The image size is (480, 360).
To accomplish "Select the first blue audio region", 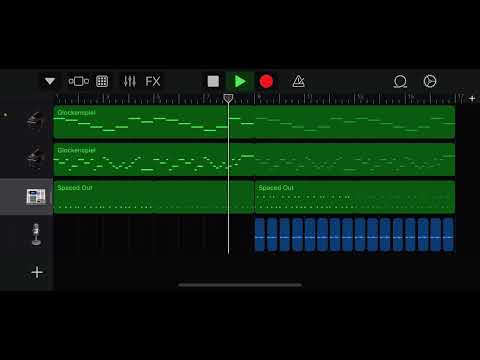I will coord(260,235).
